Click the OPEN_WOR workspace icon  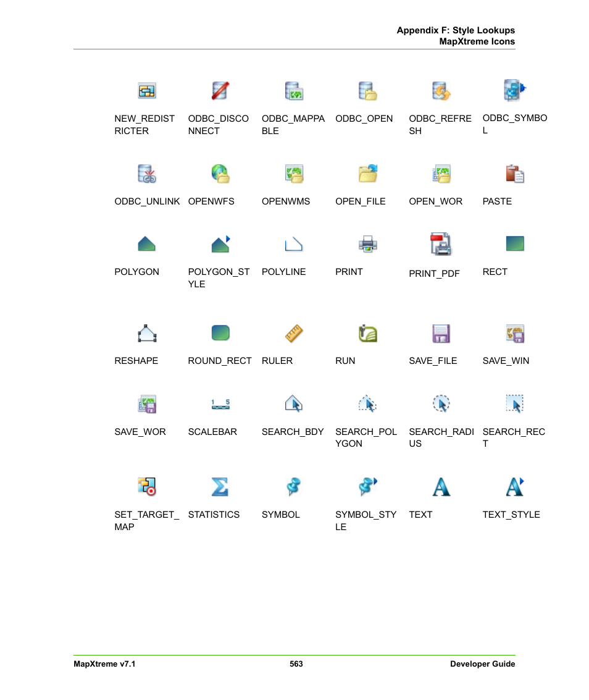[441, 174]
